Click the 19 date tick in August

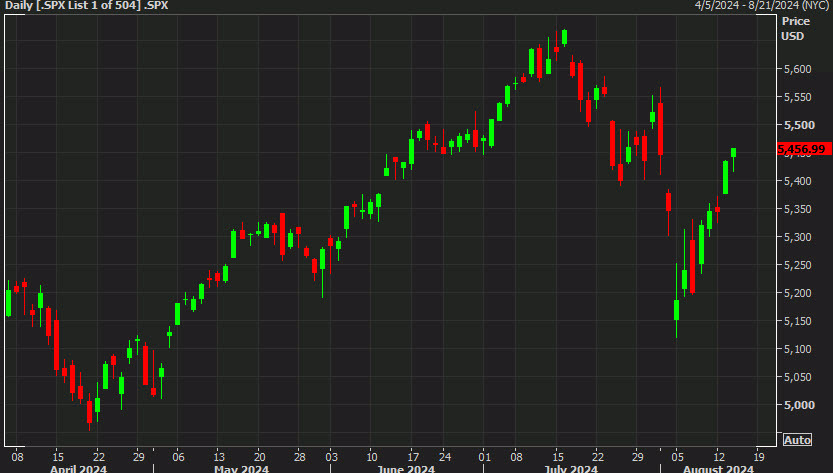(x=759, y=457)
